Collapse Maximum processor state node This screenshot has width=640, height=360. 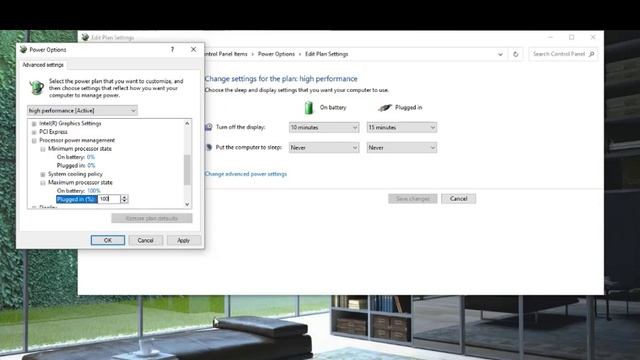(43, 183)
